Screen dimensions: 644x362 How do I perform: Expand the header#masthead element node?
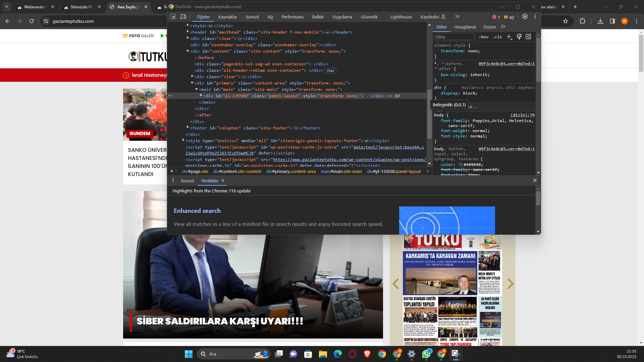point(188,32)
